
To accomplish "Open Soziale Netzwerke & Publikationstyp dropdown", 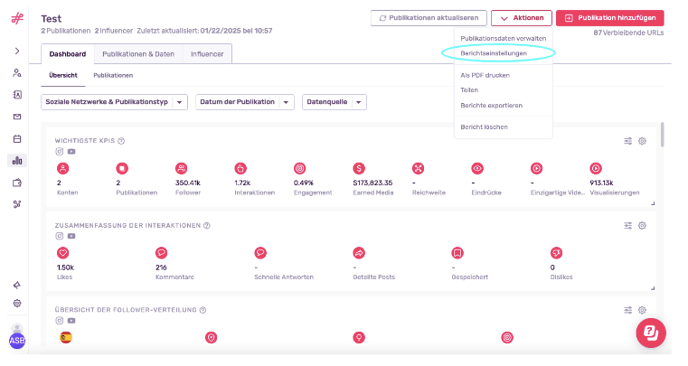I will 114,102.
